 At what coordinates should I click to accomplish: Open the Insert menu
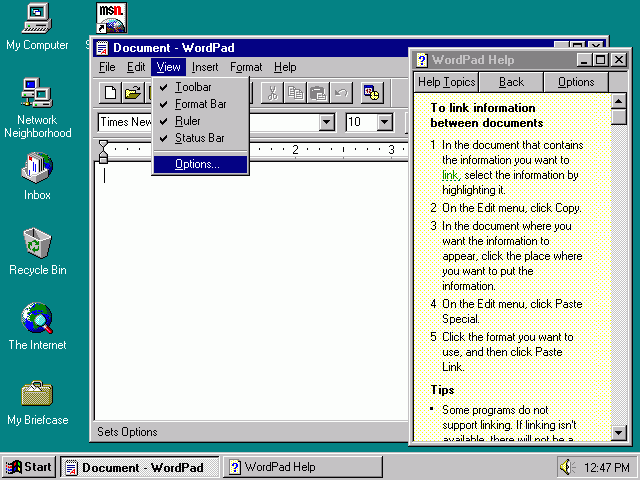205,67
